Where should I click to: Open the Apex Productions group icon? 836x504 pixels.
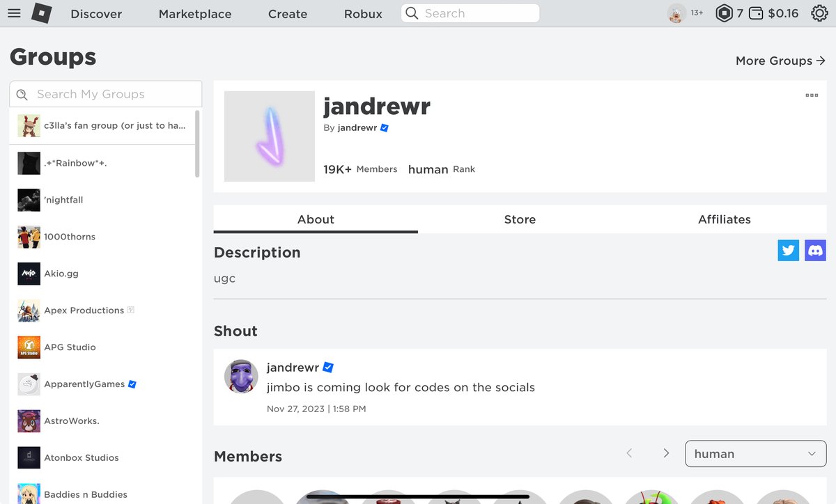[x=29, y=310]
